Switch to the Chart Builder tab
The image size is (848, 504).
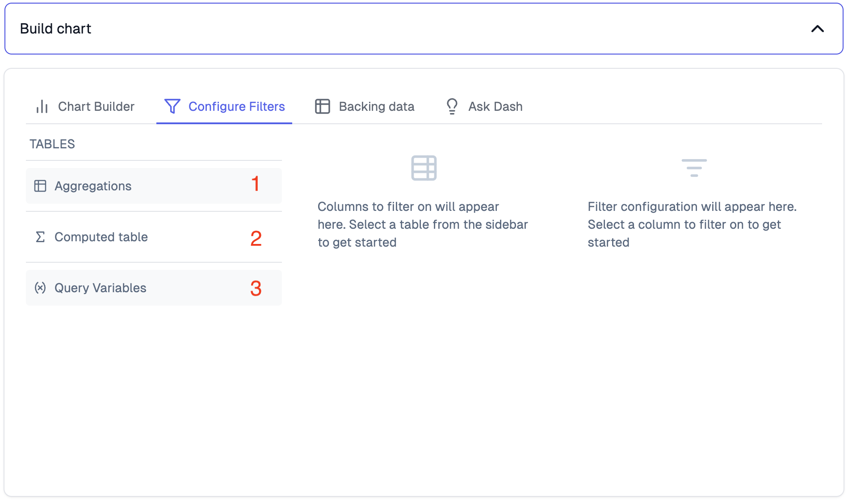pyautogui.click(x=85, y=106)
